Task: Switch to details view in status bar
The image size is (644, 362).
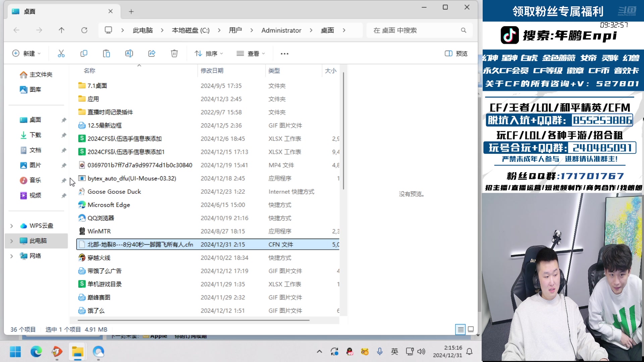Action: click(x=461, y=329)
